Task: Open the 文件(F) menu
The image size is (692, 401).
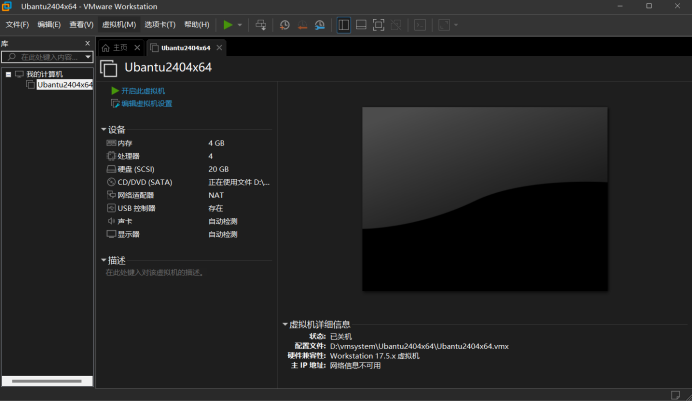Action: coord(17,25)
